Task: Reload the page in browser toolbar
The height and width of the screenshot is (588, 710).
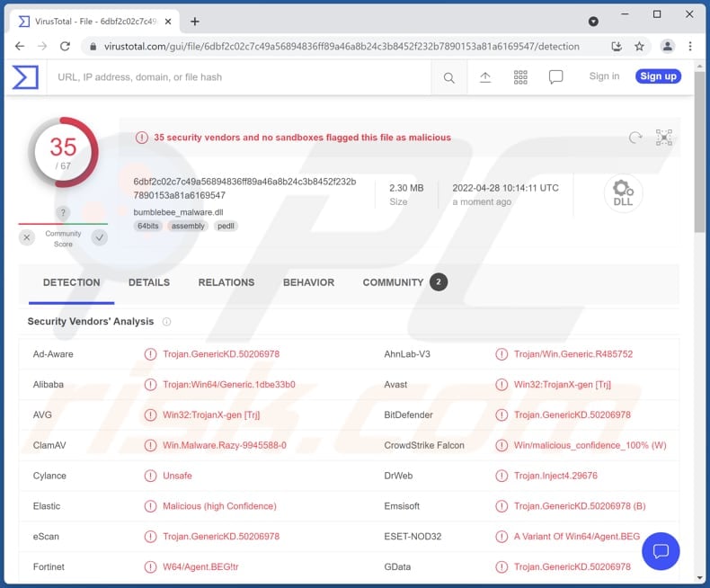Action: coord(66,46)
